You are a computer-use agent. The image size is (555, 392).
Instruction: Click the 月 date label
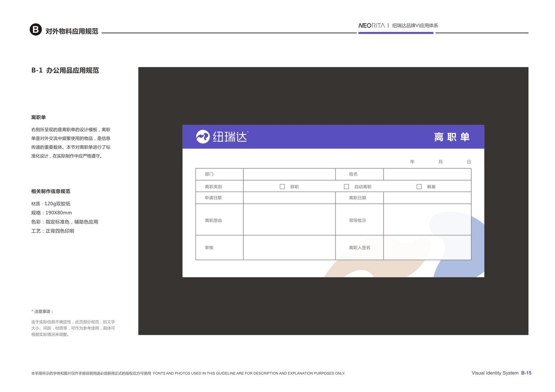441,162
